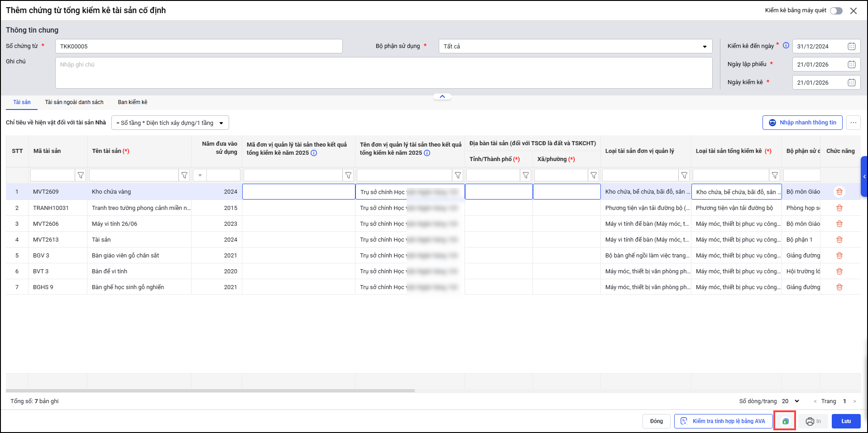868x433 pixels.
Task: Open calendar for Ngày lập phiếu
Action: pyautogui.click(x=851, y=64)
